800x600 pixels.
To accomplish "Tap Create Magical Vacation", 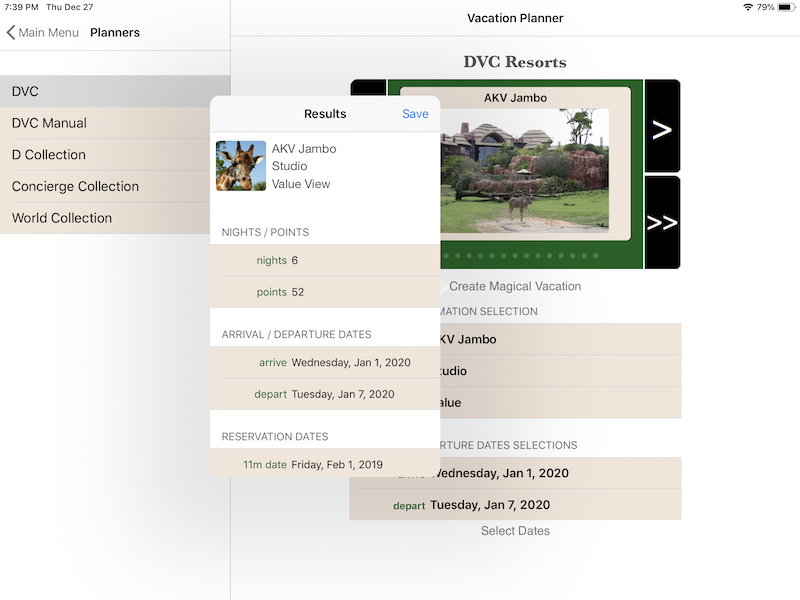I will pos(515,286).
